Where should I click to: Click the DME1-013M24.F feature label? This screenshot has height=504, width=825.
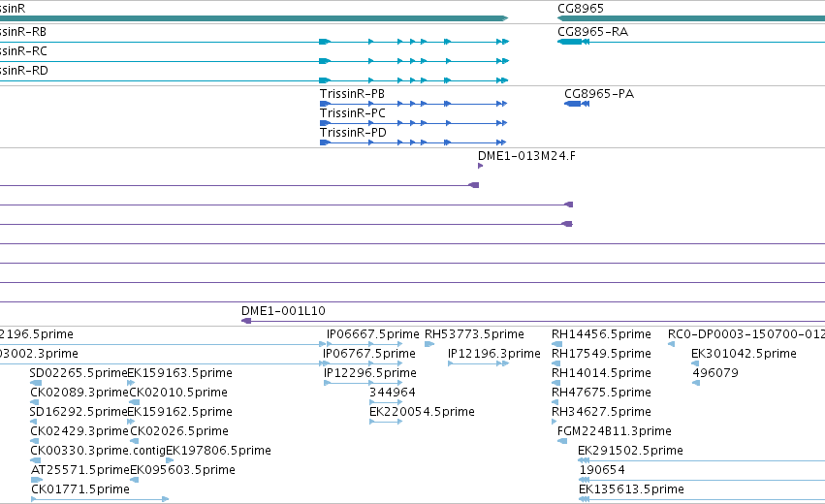[x=526, y=156]
